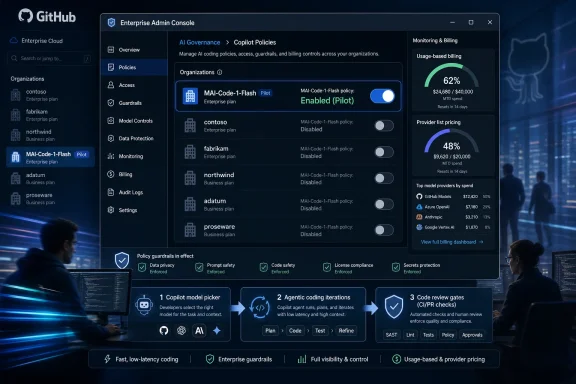
Task: Select northwind in the left Organizations list
Action: coord(50,135)
